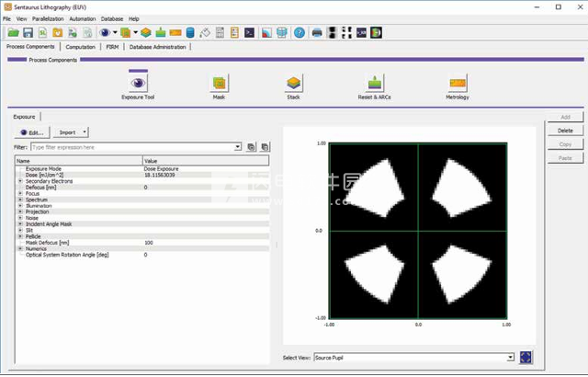588x377 pixels.
Task: Click the paint bucket toolbar icon
Action: (205, 33)
